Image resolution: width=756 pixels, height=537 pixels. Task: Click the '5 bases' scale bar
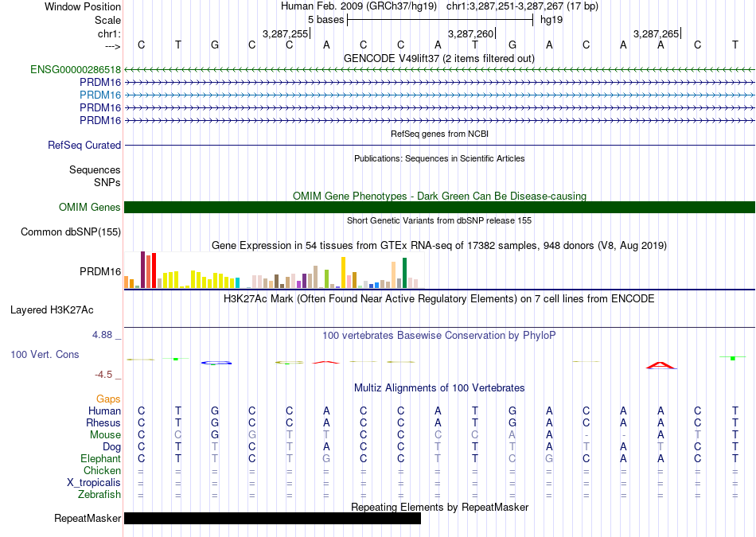pos(440,20)
